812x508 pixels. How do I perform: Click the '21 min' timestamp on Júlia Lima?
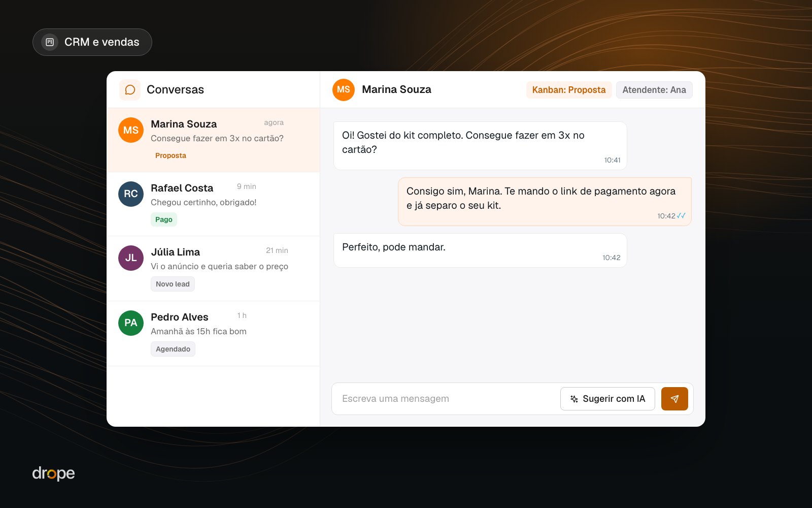tap(277, 250)
